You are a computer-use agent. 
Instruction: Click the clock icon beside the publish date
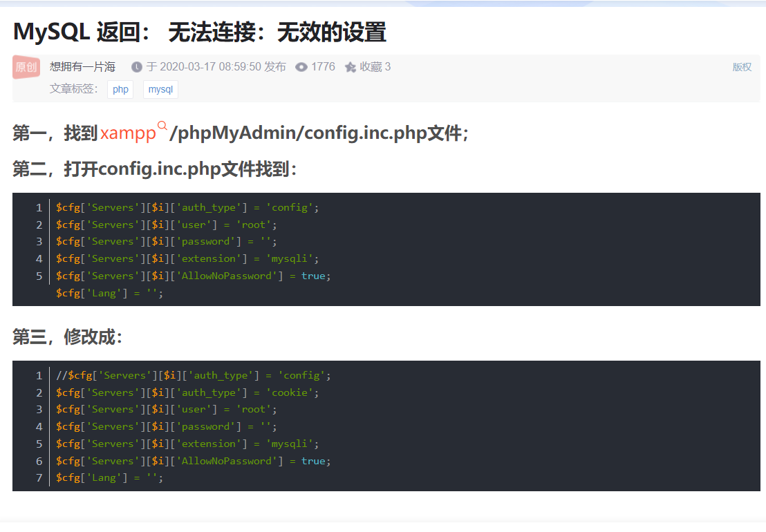(137, 67)
